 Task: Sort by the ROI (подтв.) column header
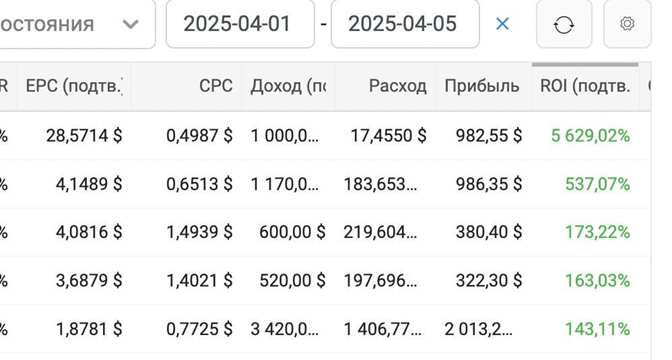click(585, 86)
